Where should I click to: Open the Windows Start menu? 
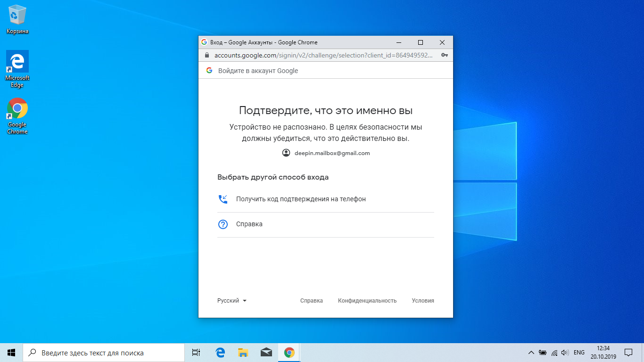coord(11,353)
